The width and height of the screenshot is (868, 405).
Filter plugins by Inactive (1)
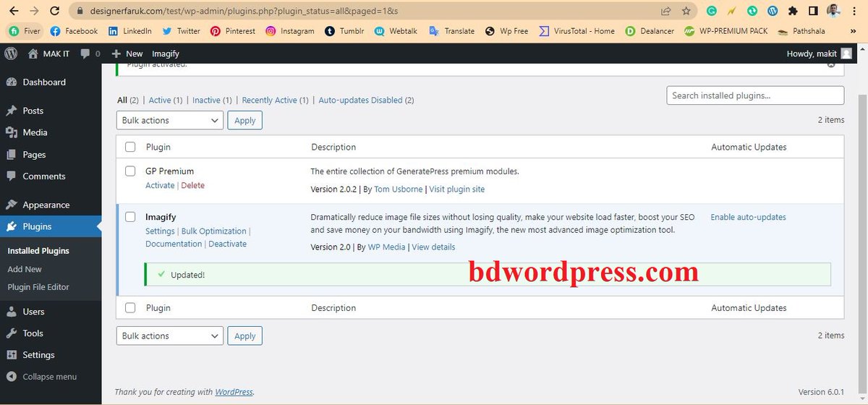pyautogui.click(x=212, y=101)
